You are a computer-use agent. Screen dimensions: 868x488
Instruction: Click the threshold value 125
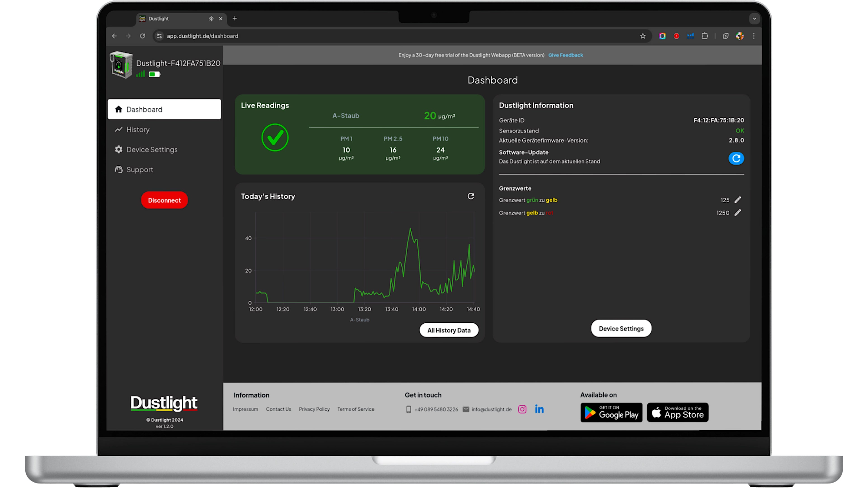(x=725, y=200)
